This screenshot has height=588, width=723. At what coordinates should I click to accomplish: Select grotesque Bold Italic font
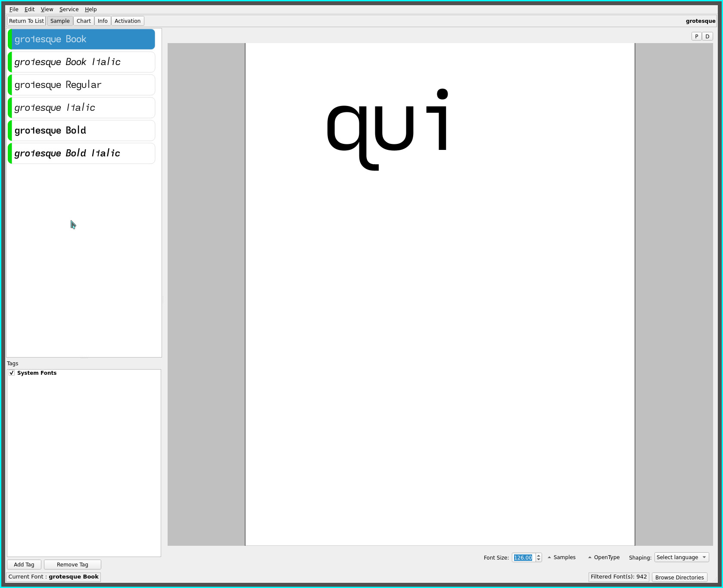[x=81, y=153]
